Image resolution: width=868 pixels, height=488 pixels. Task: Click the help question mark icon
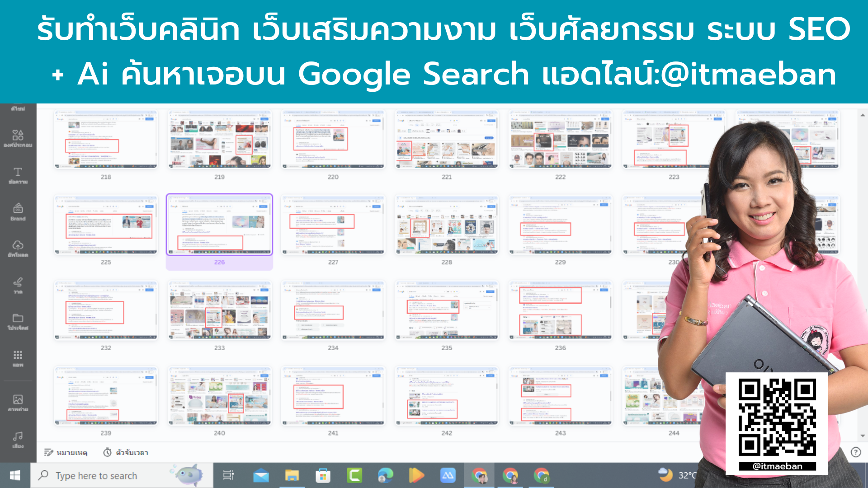click(x=856, y=452)
